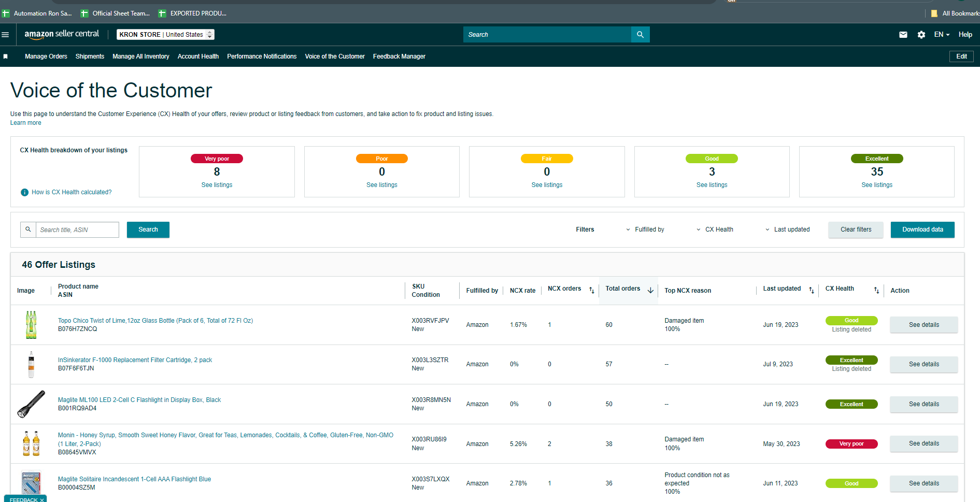Go to Shipments
Screen dimensions: 980x502
click(x=90, y=56)
